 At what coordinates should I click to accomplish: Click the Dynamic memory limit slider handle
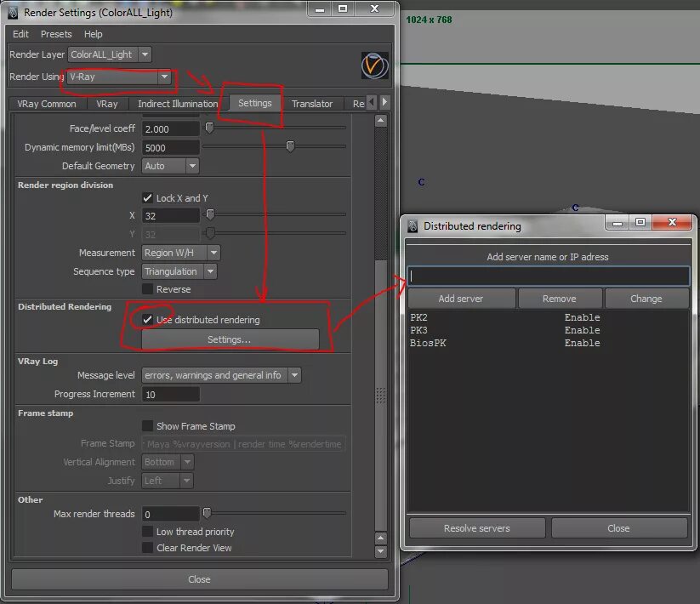[x=290, y=146]
